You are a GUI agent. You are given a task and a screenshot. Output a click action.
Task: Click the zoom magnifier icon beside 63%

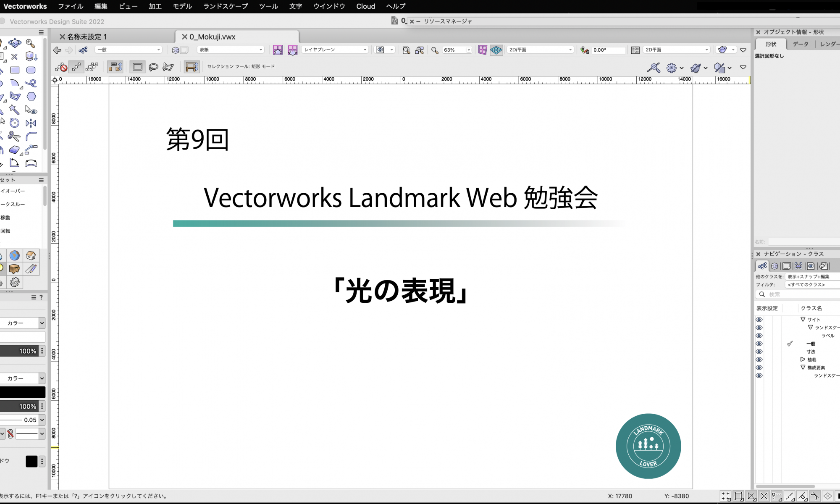tap(435, 50)
